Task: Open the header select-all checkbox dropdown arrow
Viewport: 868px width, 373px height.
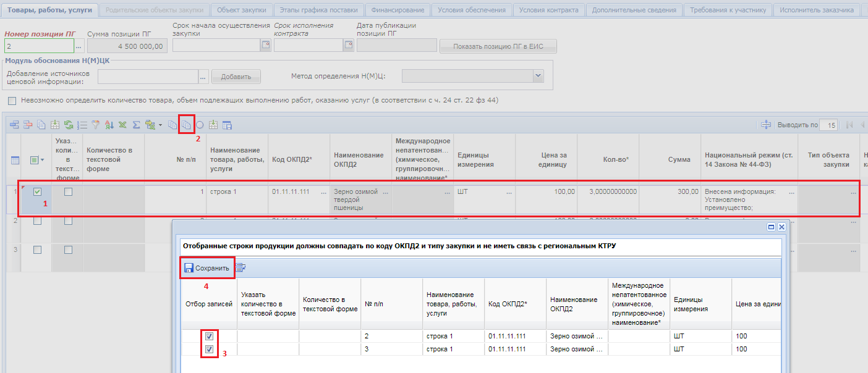Action: point(43,161)
